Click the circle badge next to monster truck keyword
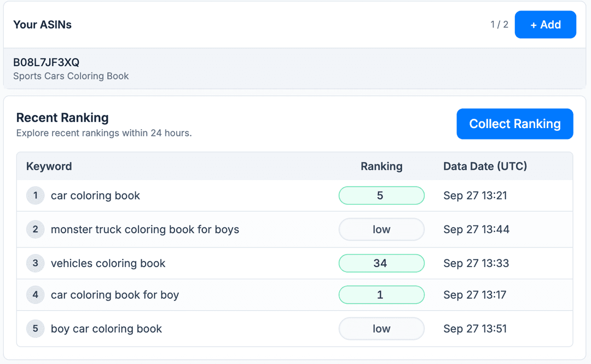The width and height of the screenshot is (591, 364). [35, 229]
